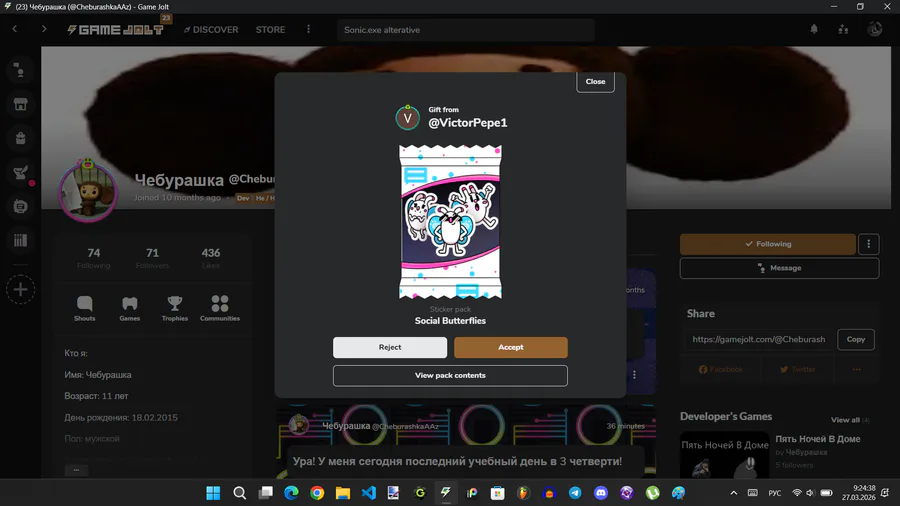Screen dimensions: 900x506
Task: Open @VictorPepe1 avatar in gift dialog
Action: click(408, 118)
